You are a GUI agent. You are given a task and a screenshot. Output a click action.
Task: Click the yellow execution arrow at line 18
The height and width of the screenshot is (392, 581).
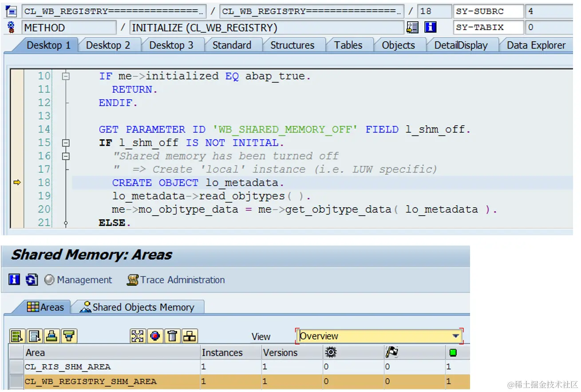[x=17, y=182]
